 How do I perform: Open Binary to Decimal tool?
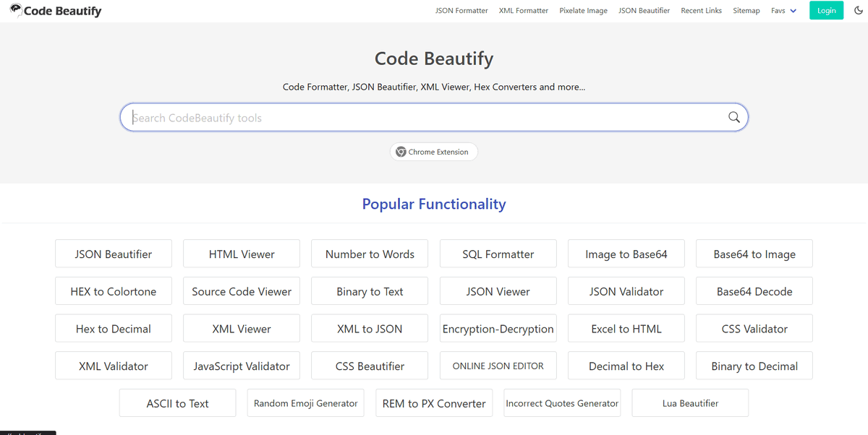754,366
